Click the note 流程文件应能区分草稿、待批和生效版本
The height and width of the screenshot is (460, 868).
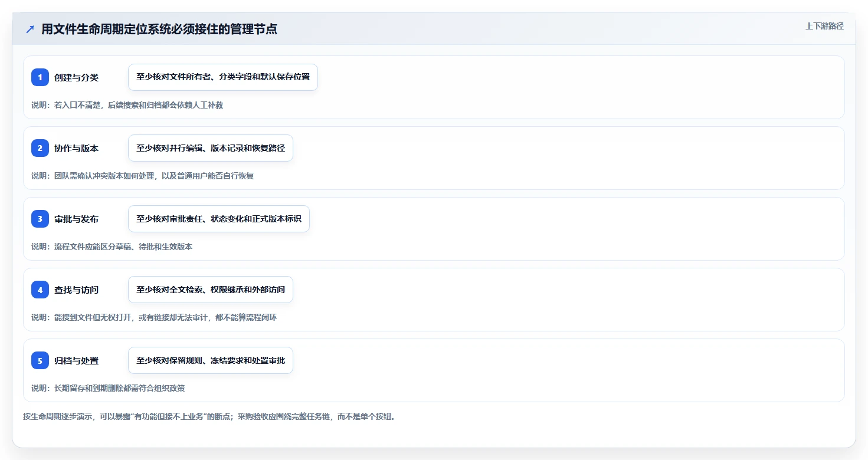[112, 247]
